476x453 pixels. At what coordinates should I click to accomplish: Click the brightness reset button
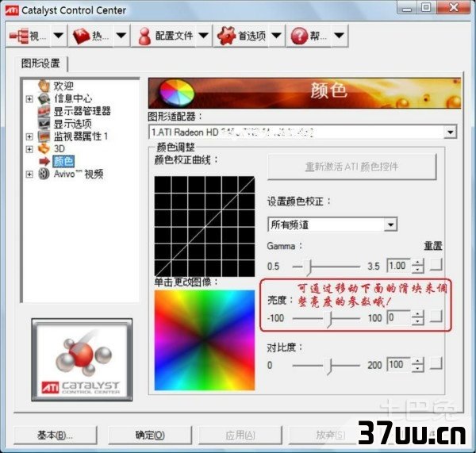436,316
